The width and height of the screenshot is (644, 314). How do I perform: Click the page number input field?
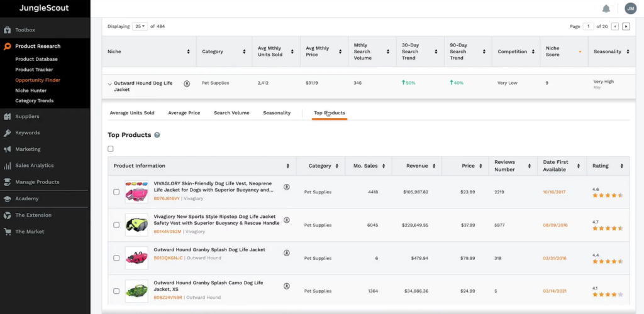588,26
